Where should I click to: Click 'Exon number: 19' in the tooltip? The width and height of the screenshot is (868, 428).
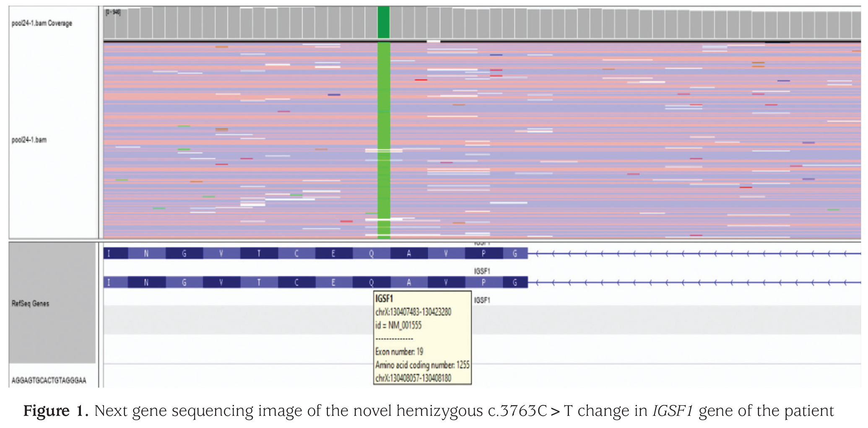click(399, 351)
